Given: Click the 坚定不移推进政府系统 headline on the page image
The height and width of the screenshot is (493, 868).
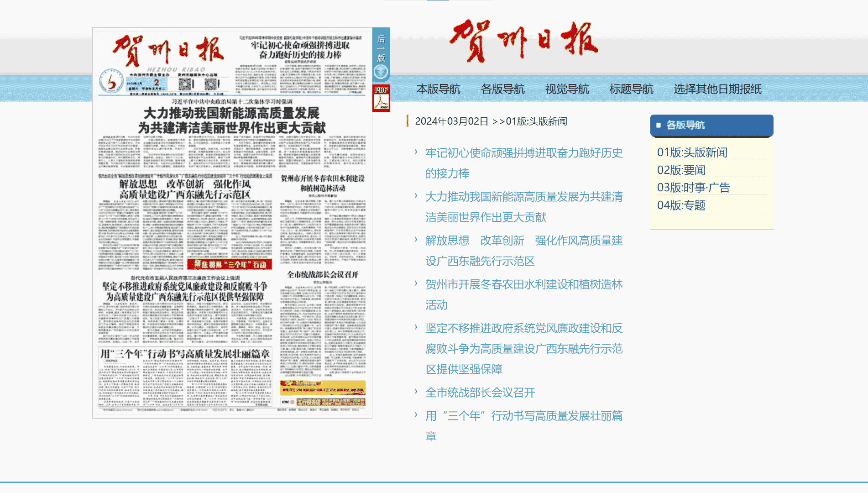Looking at the screenshot, I should (x=185, y=291).
